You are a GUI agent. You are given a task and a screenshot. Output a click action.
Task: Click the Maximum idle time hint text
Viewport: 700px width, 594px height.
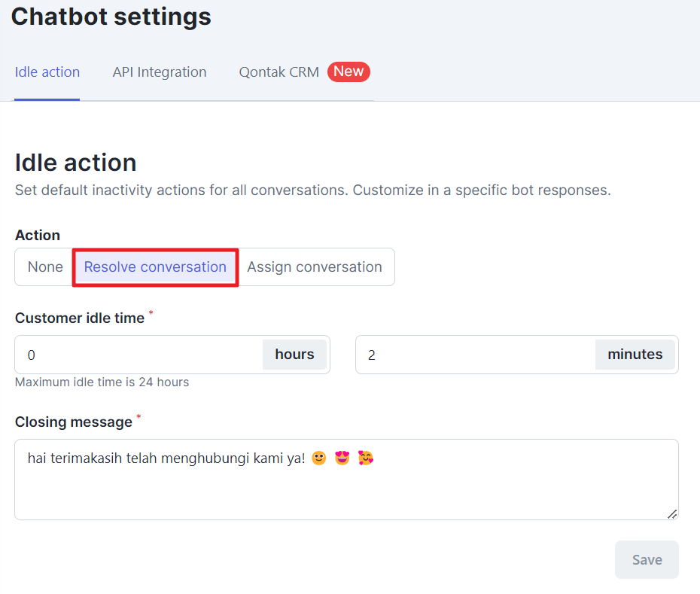click(x=102, y=382)
